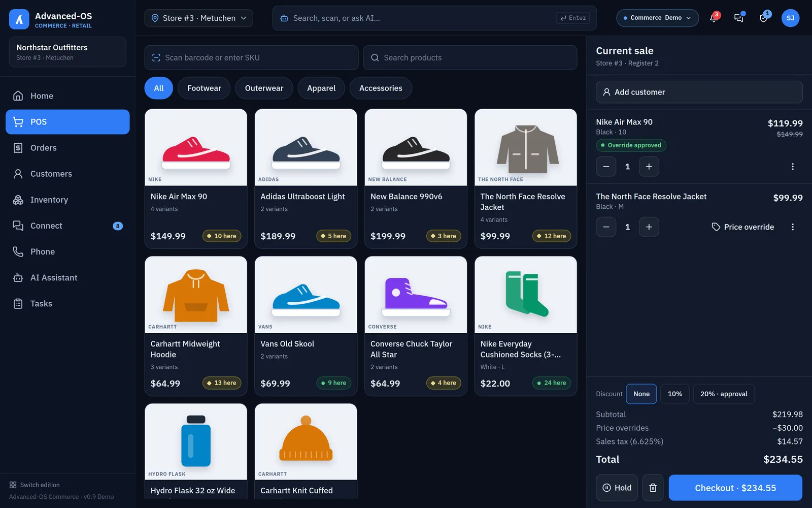Select Carhartt Knit Cuffed beanie card
This screenshot has height=508, width=812.
coord(306,451)
